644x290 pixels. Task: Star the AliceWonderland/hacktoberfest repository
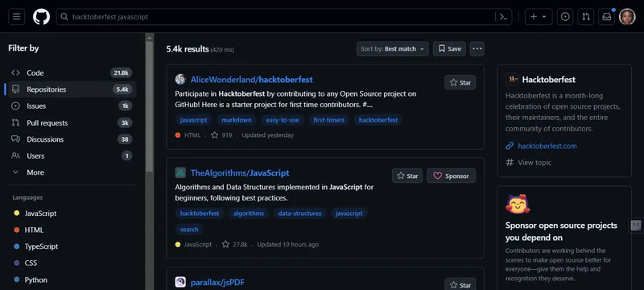[x=460, y=82]
